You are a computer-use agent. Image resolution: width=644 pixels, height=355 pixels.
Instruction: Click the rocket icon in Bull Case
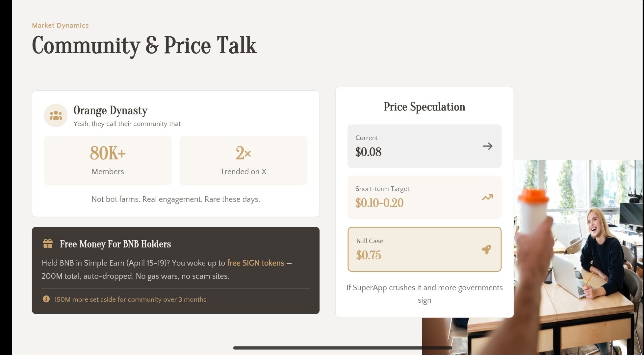click(486, 249)
